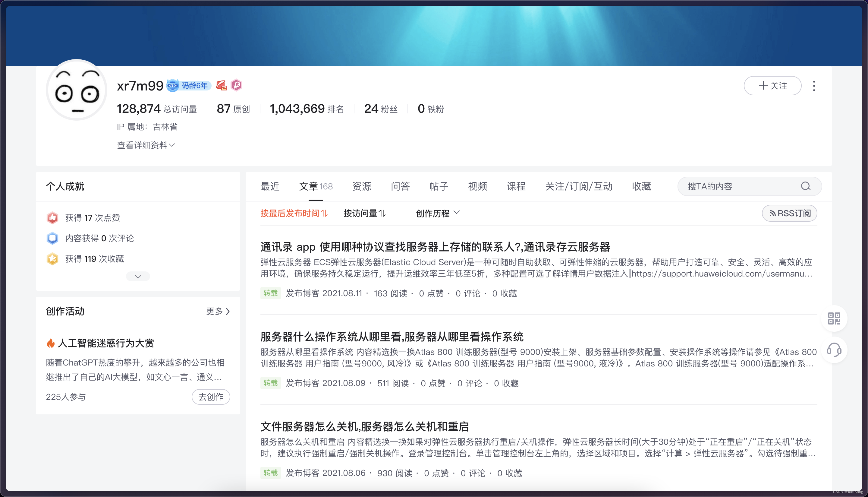Click the pink hexagon medal icon
The height and width of the screenshot is (497, 868).
(x=236, y=85)
